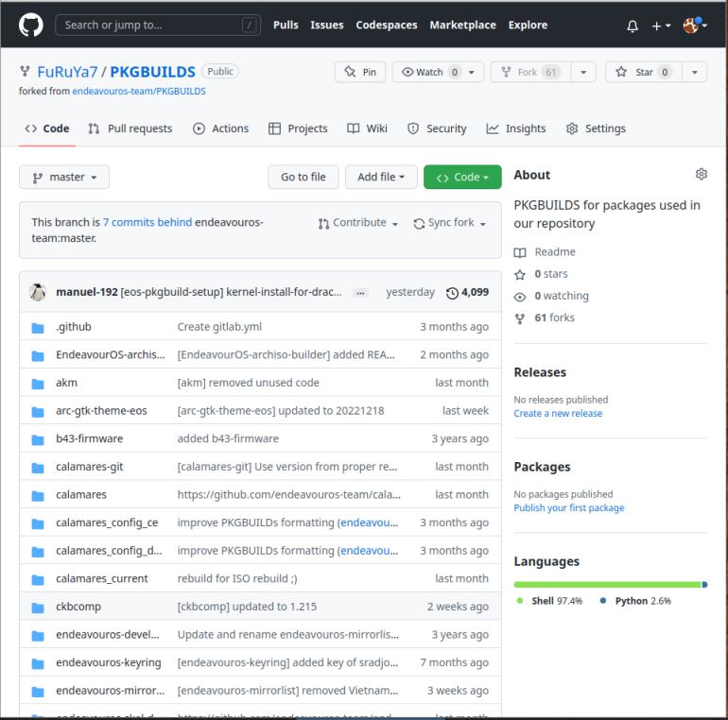Open the 4,099 commits history icon
The height and width of the screenshot is (720, 728).
[452, 293]
